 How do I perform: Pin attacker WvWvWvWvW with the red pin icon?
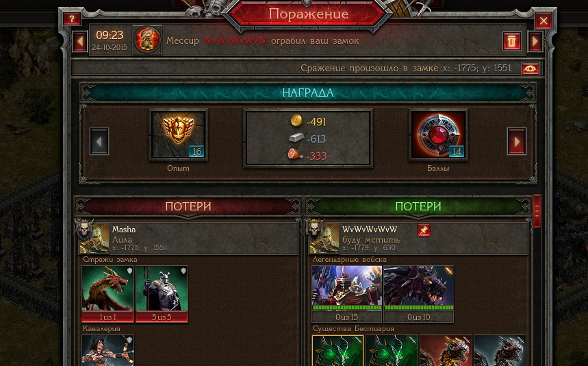(x=424, y=230)
